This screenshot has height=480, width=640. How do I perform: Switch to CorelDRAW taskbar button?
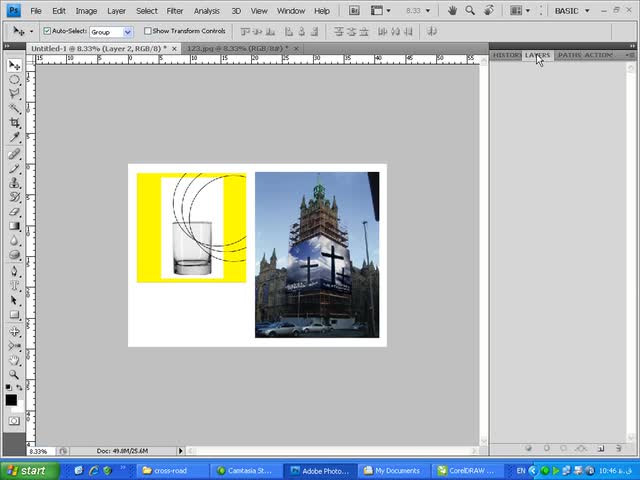coord(467,471)
